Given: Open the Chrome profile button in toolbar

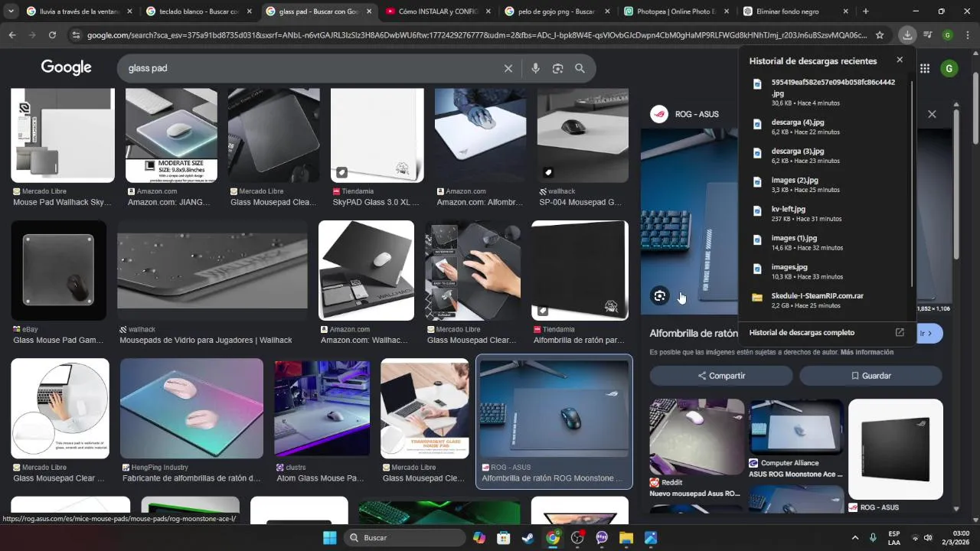Looking at the screenshot, I should [x=948, y=34].
